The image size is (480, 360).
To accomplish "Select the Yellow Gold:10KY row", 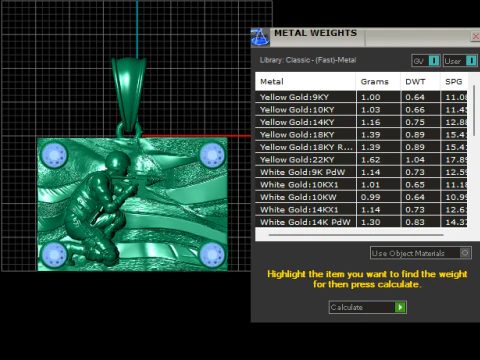I will [x=361, y=110].
